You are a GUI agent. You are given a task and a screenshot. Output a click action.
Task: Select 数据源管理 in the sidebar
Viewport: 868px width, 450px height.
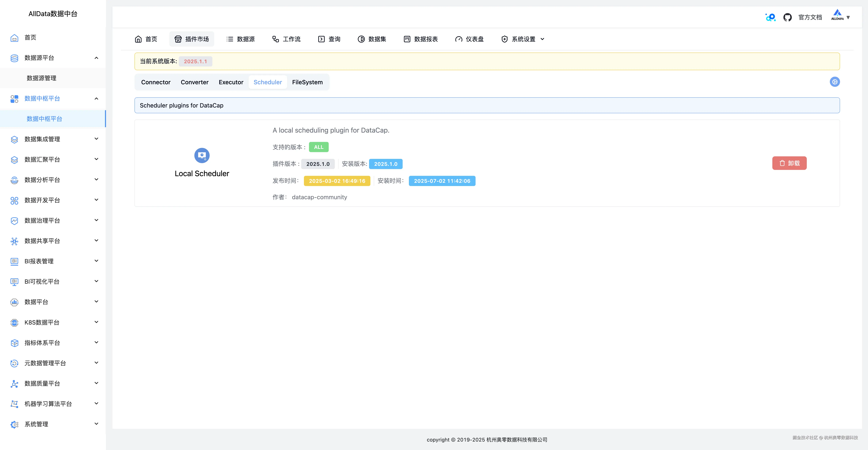[41, 78]
